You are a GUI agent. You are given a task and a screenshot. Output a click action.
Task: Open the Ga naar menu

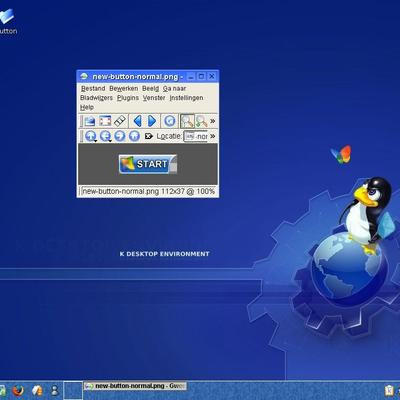pos(174,88)
